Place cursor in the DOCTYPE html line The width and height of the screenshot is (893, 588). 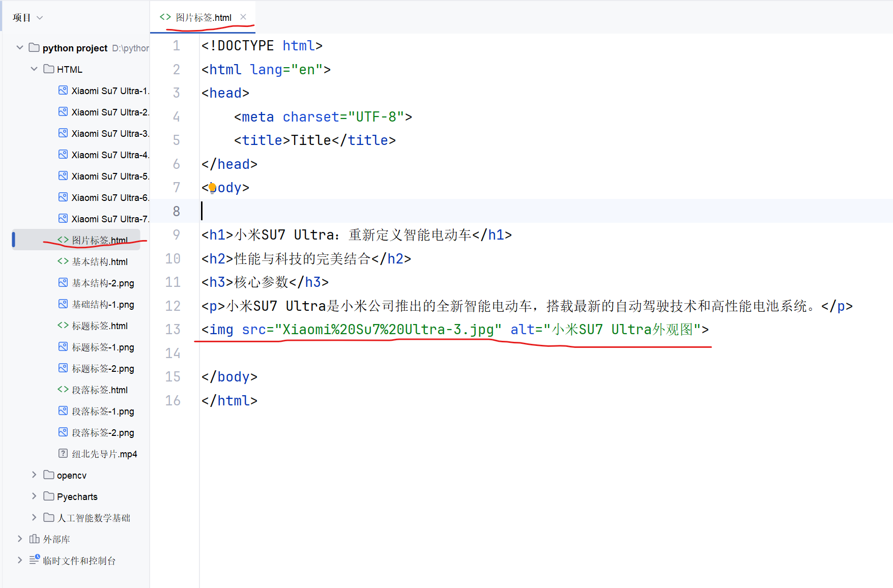262,46
